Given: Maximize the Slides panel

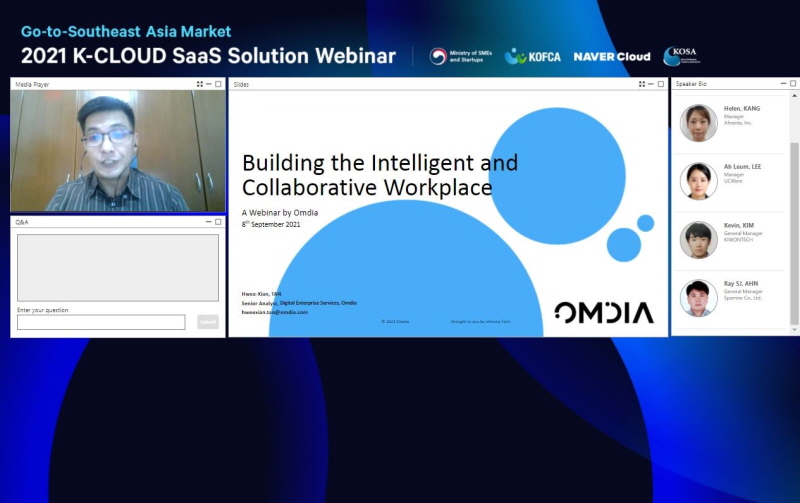Looking at the screenshot, I should (661, 84).
